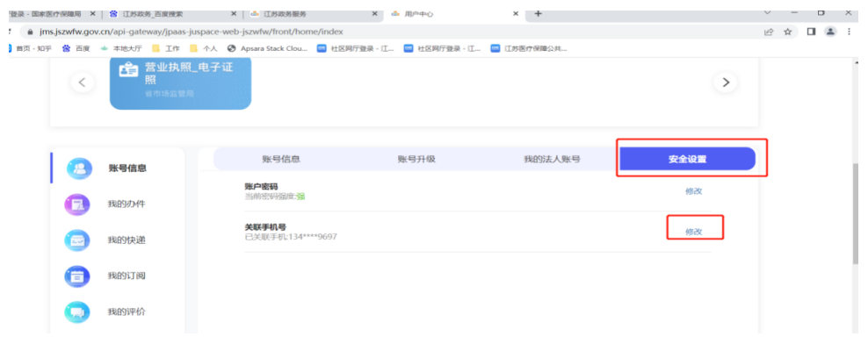868x351 pixels.
Task: Click the URL address bar
Action: 351,32
